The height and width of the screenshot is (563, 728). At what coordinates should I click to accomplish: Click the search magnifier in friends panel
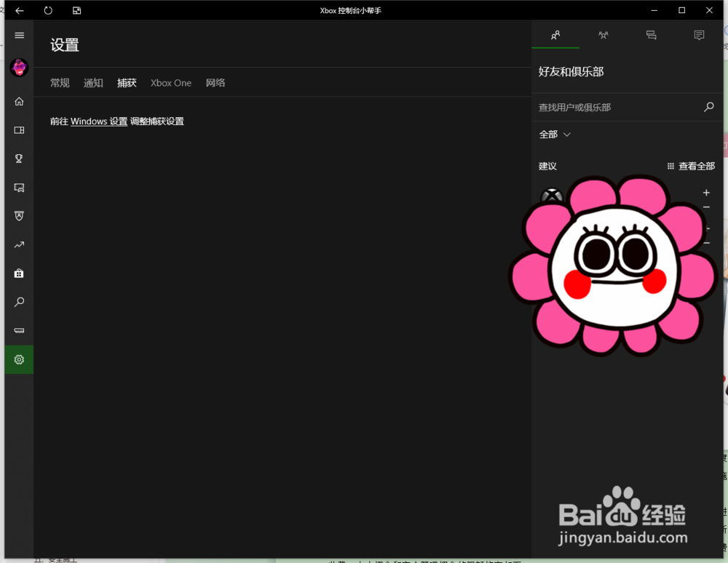709,107
